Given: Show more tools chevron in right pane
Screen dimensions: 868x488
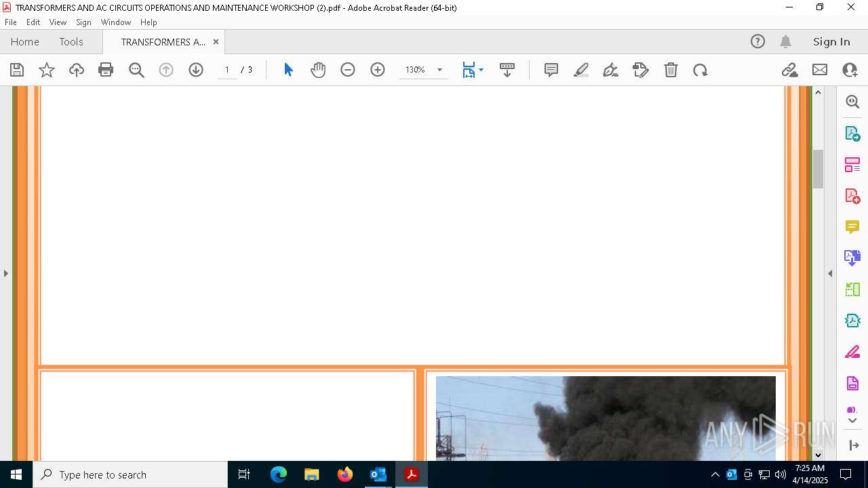Looking at the screenshot, I should pyautogui.click(x=852, y=421).
